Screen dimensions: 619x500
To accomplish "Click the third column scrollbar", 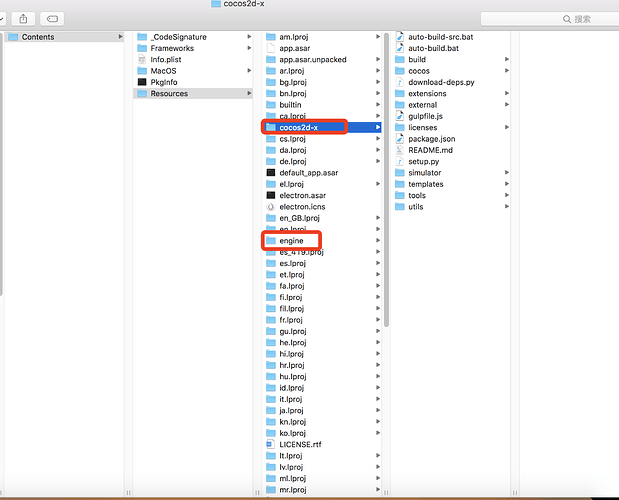I will pos(386,180).
